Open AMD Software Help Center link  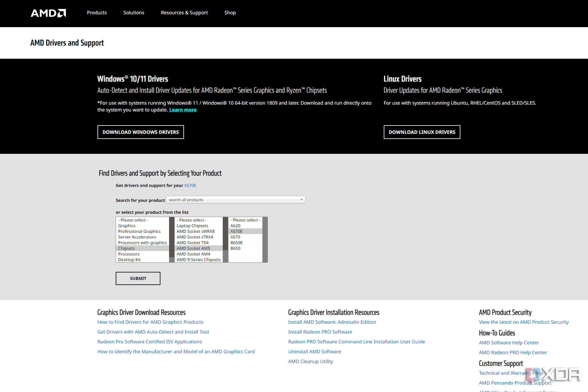(x=509, y=343)
